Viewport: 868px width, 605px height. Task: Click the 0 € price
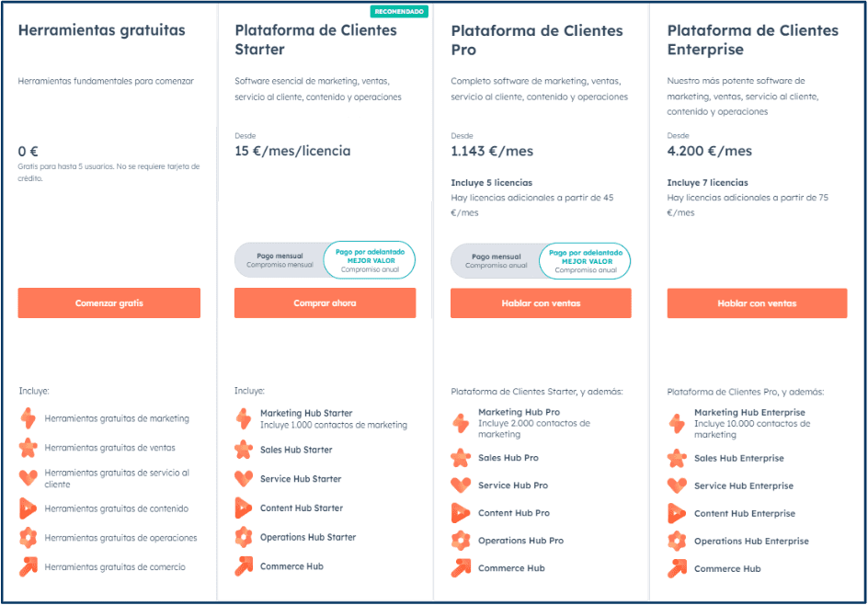(x=29, y=151)
